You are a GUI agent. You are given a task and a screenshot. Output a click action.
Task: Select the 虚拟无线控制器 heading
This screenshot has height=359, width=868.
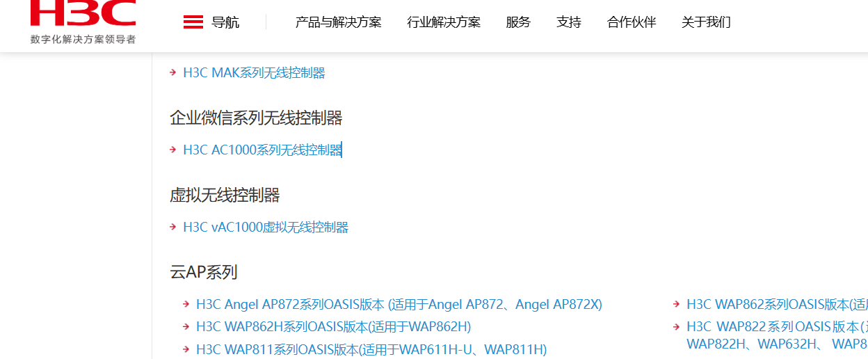[225, 196]
